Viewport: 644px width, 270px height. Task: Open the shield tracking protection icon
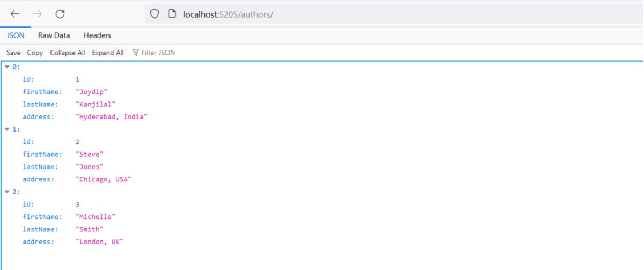click(155, 14)
